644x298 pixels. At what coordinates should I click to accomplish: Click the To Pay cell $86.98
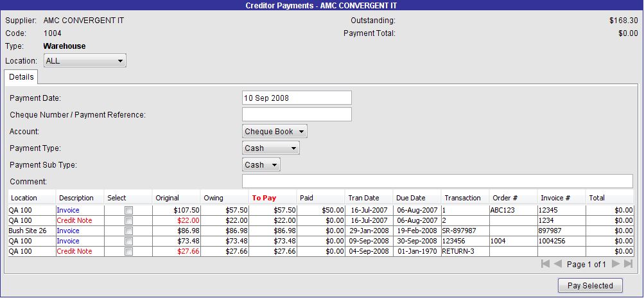click(273, 231)
